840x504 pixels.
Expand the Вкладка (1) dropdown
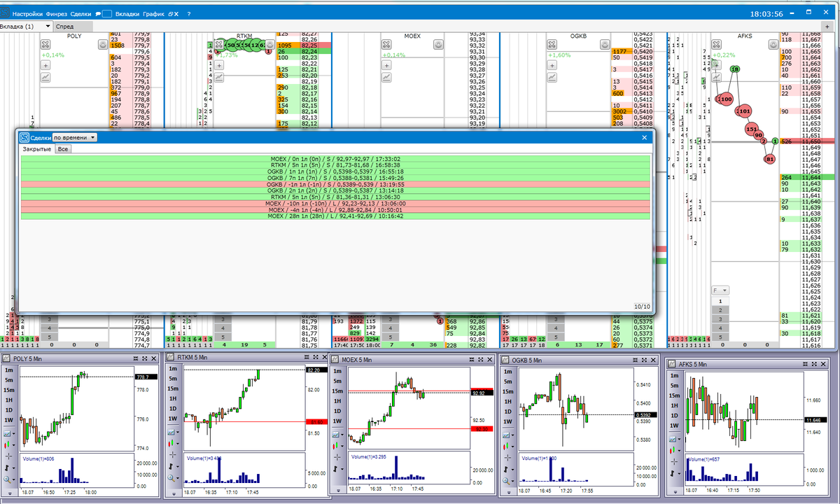click(48, 26)
